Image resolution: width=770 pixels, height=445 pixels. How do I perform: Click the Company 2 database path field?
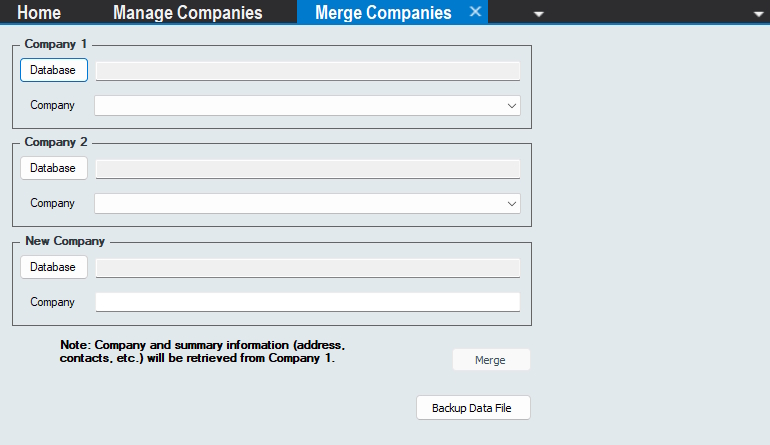coord(307,169)
